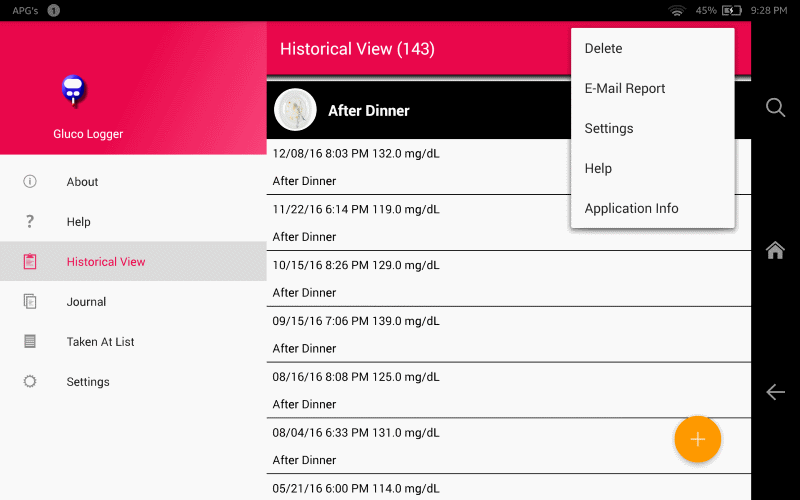Tap the system search magnifier icon

point(775,108)
